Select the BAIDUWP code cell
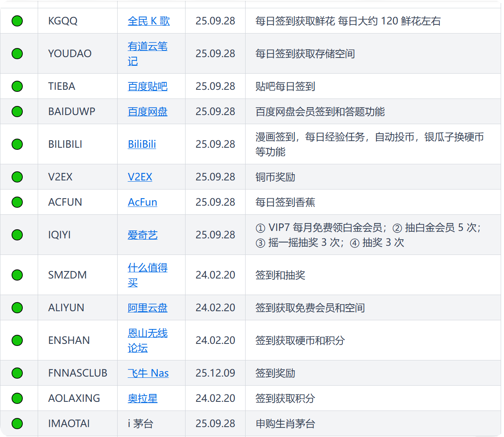Viewport: 504px width, 437px height. (77, 111)
